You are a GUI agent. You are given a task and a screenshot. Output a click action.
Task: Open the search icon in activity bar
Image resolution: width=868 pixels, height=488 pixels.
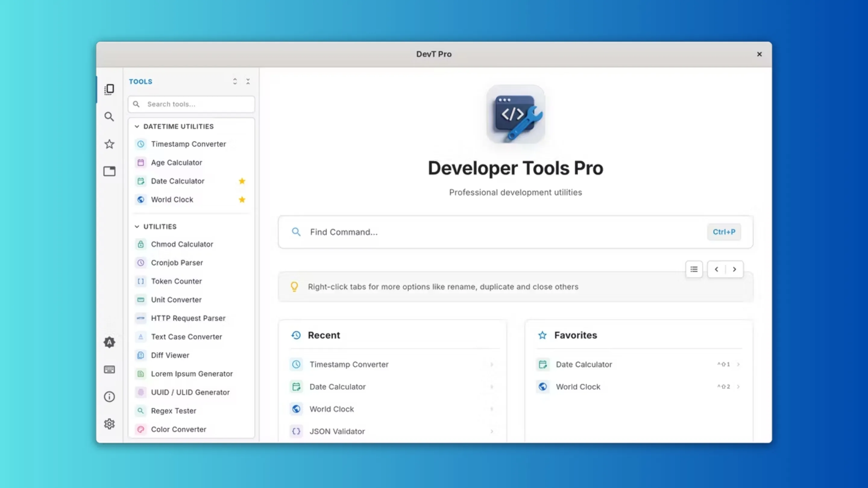[109, 117]
